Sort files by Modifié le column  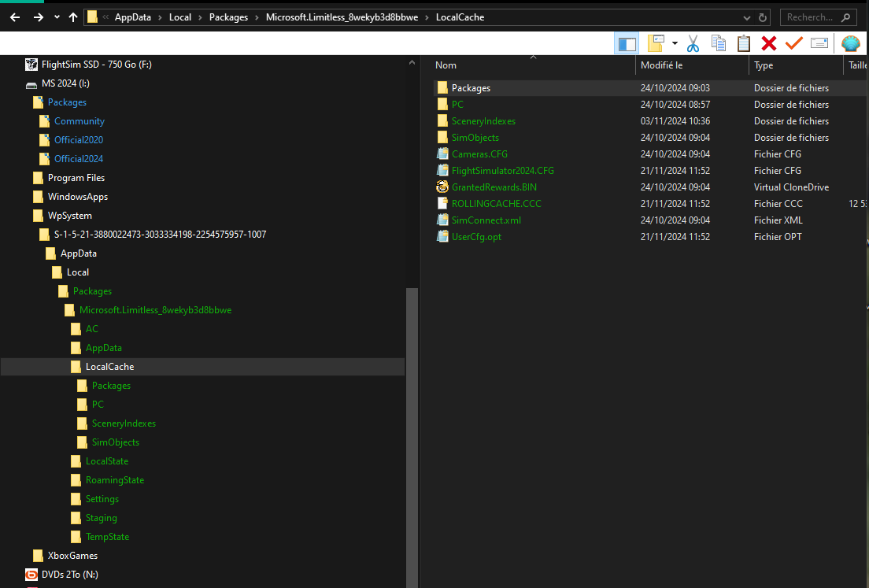click(692, 65)
